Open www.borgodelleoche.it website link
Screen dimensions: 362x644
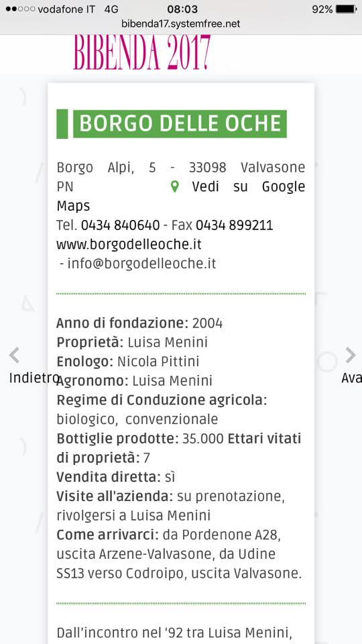tap(129, 244)
